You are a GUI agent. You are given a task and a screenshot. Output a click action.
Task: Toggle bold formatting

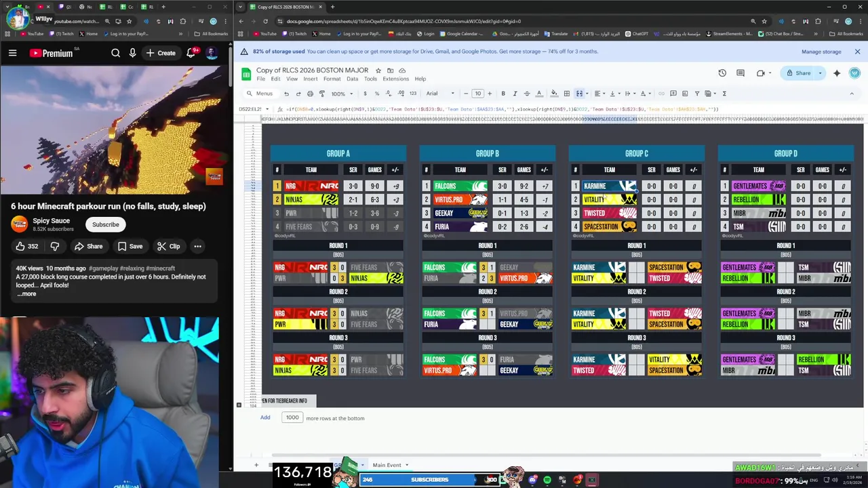point(503,94)
